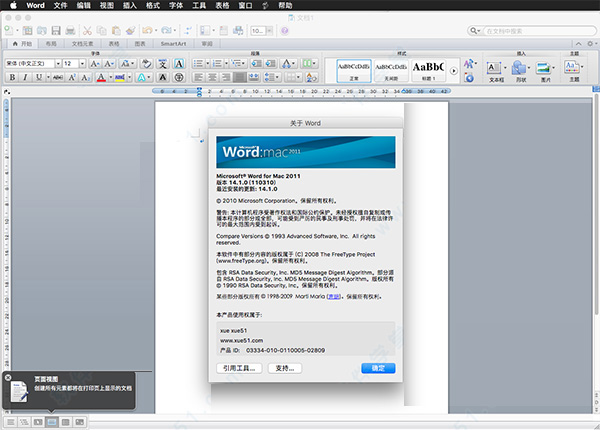Click the Format Painter brush icon

point(130,30)
